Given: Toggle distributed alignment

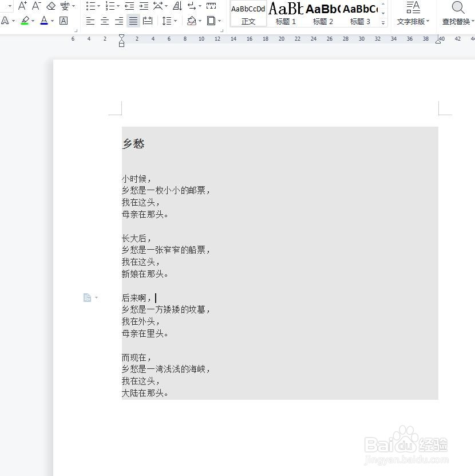Looking at the screenshot, I should (148, 21).
